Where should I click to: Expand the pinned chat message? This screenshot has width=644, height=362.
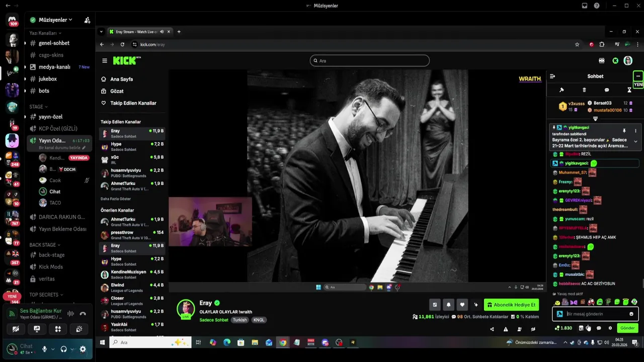pos(635,142)
